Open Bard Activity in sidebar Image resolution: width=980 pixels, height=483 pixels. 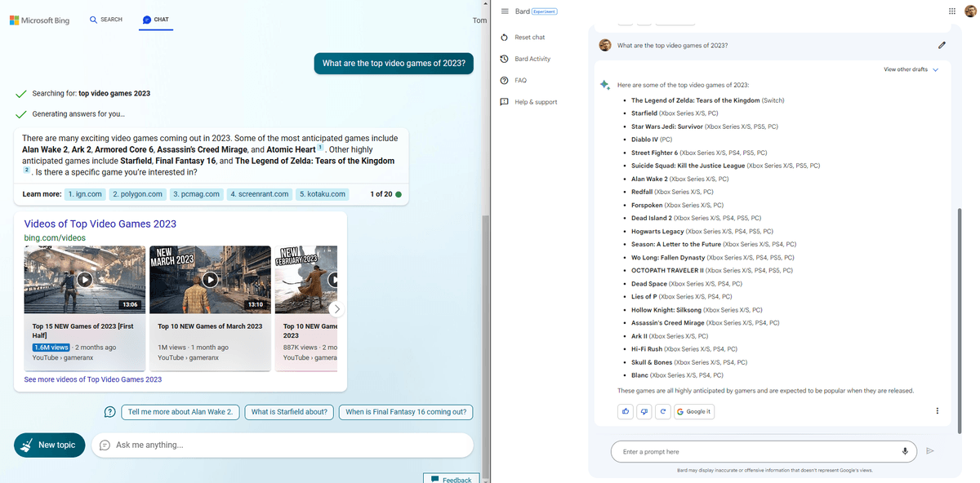pos(532,59)
